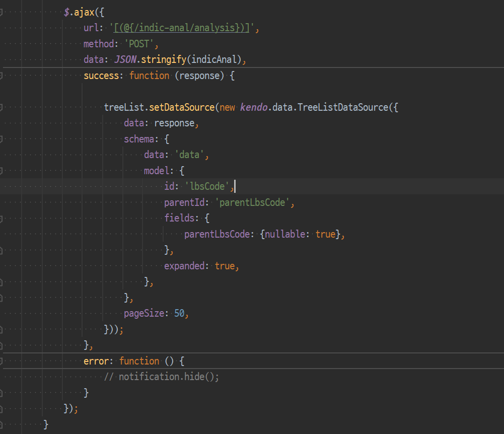Click 'true' after 'expanded:'
Image resolution: width=504 pixels, height=434 pixels.
pos(225,266)
